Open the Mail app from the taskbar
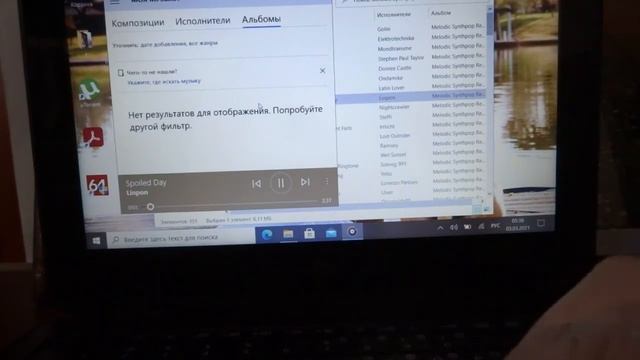The width and height of the screenshot is (640, 360). click(331, 233)
